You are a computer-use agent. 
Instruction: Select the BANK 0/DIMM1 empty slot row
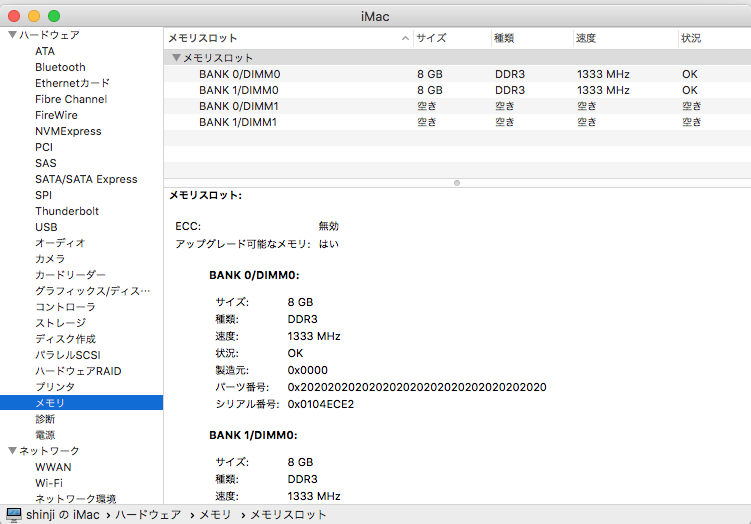457,106
